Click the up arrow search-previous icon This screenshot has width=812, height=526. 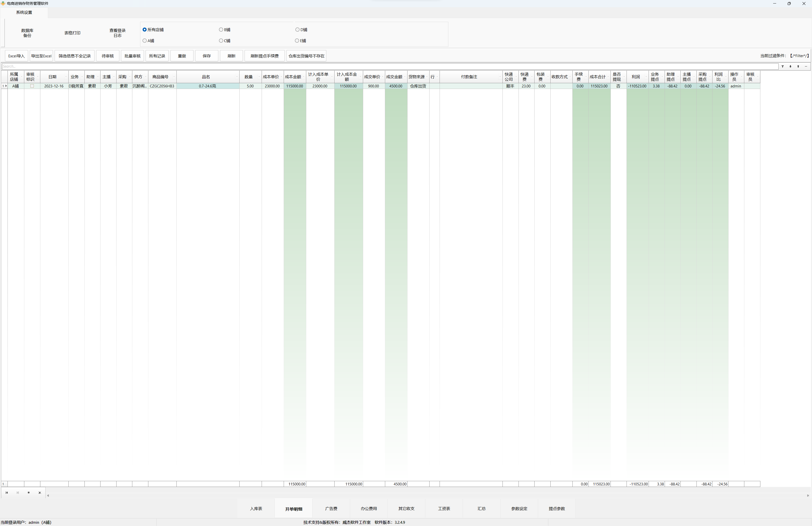click(x=798, y=66)
